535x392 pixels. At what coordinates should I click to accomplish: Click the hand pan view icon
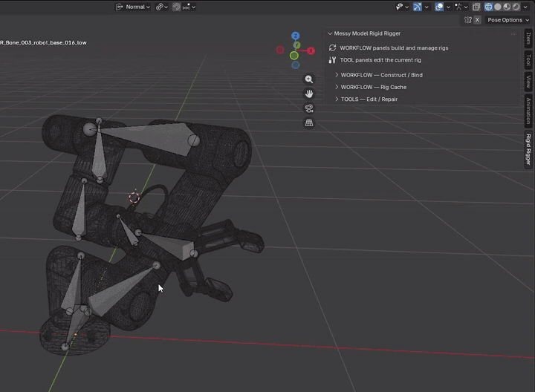pos(309,94)
